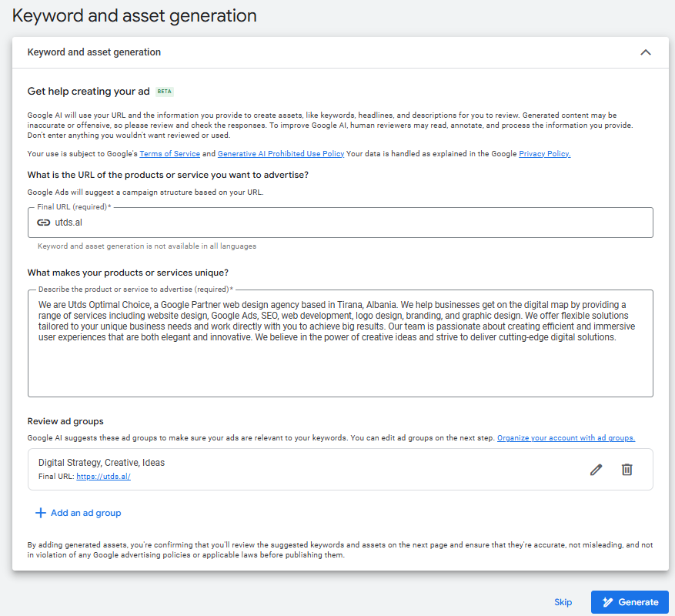Viewport: 675px width, 616px height.
Task: Open the Privacy Policy link
Action: click(x=545, y=154)
